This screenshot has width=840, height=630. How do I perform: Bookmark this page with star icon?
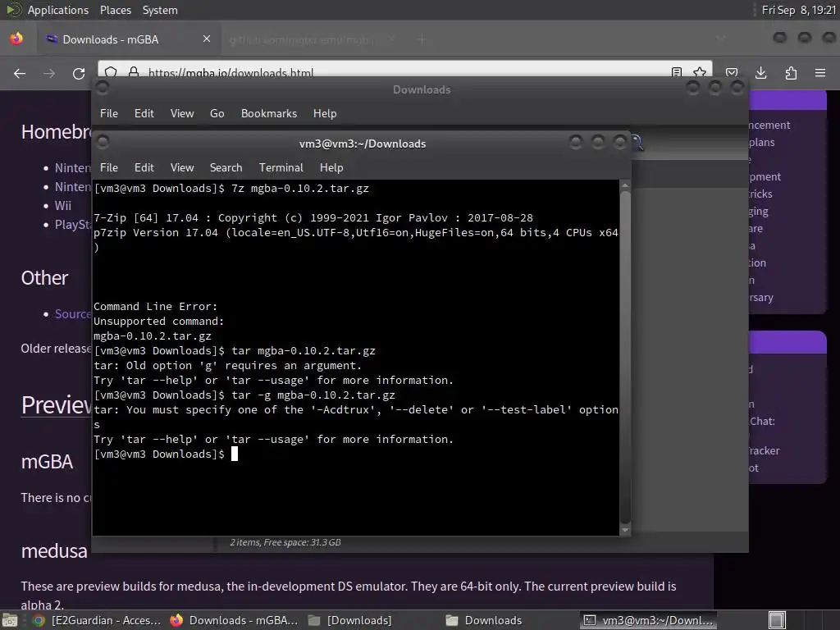pyautogui.click(x=700, y=72)
